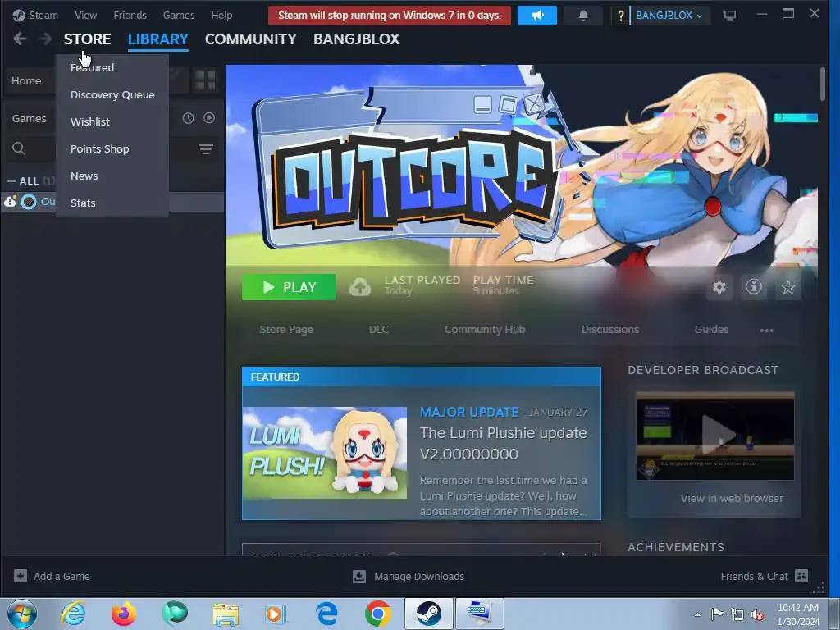Open the Games menu
Screen dimensions: 840x630
point(179,15)
